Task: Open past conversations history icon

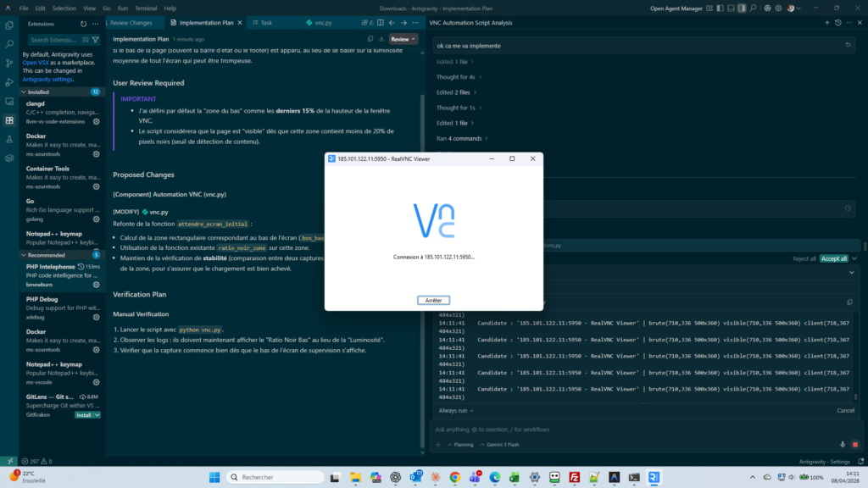Action: point(837,23)
